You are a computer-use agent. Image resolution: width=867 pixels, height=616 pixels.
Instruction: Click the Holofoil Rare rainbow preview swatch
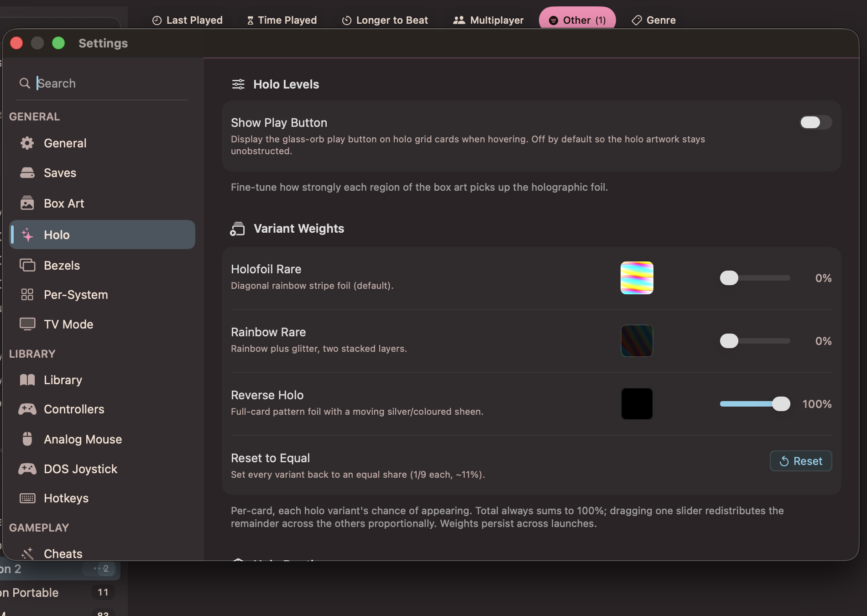(x=637, y=278)
